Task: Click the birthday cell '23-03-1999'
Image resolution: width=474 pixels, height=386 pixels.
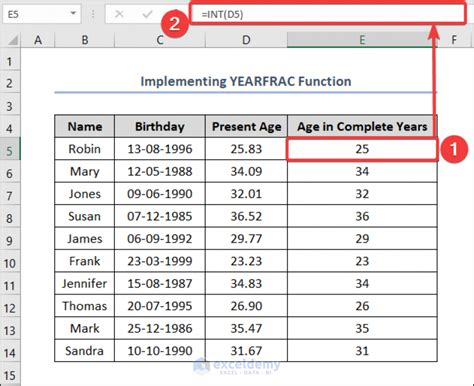Action: click(160, 261)
